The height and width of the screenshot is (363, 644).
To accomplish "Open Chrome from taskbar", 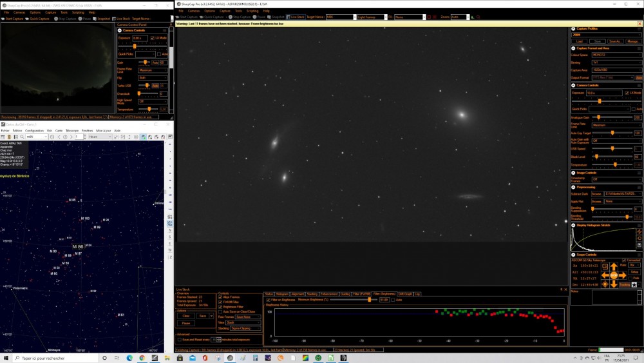I will (142, 358).
